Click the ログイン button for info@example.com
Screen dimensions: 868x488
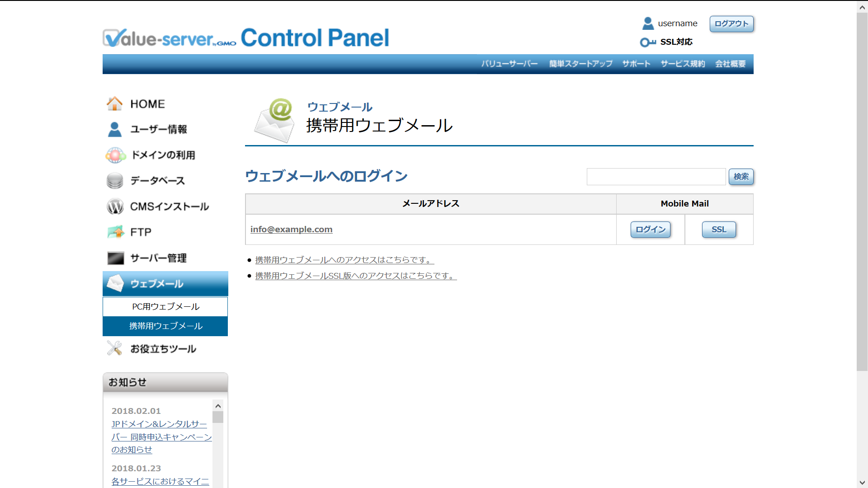[650, 230]
